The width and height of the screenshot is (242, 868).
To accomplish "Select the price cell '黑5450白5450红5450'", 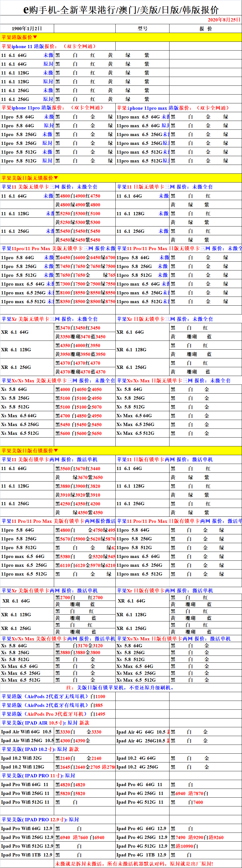I will [x=85, y=231].
